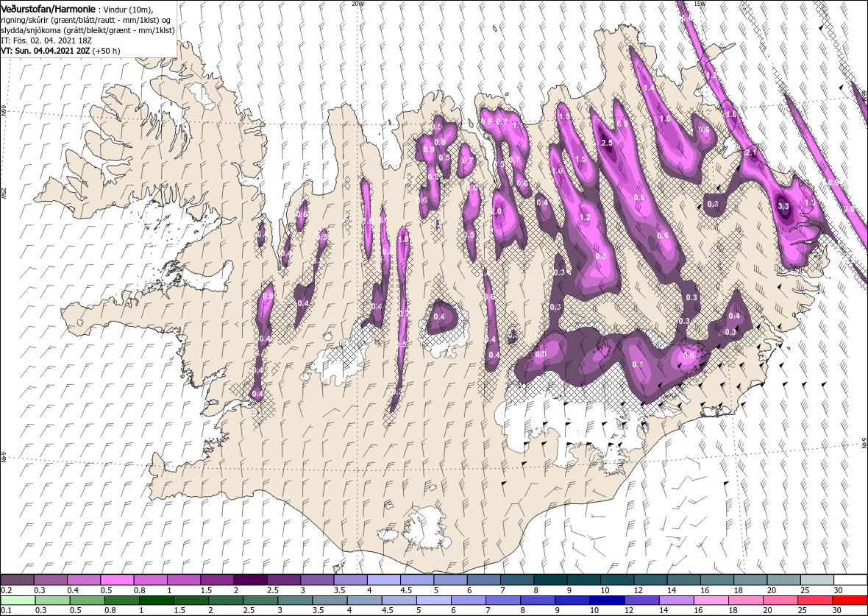The width and height of the screenshot is (868, 616).
Task: Click the darkest purple 0.2 swatch, upper legend row
Action: 17,580
